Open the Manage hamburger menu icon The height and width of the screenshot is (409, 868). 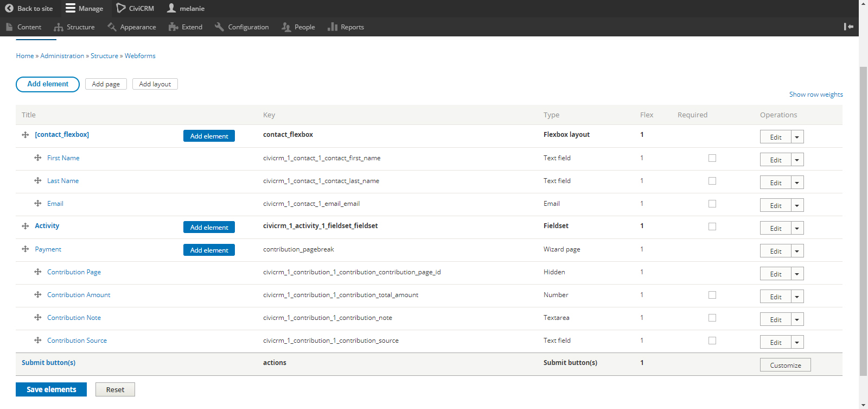pos(71,8)
